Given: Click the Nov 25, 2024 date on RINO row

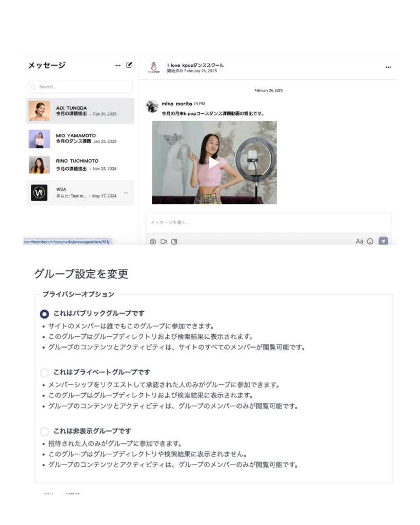Looking at the screenshot, I should 105,169.
